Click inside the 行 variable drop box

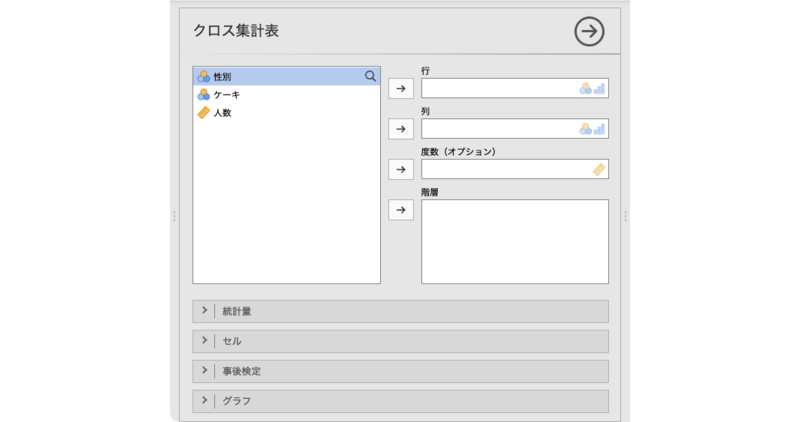click(498, 89)
